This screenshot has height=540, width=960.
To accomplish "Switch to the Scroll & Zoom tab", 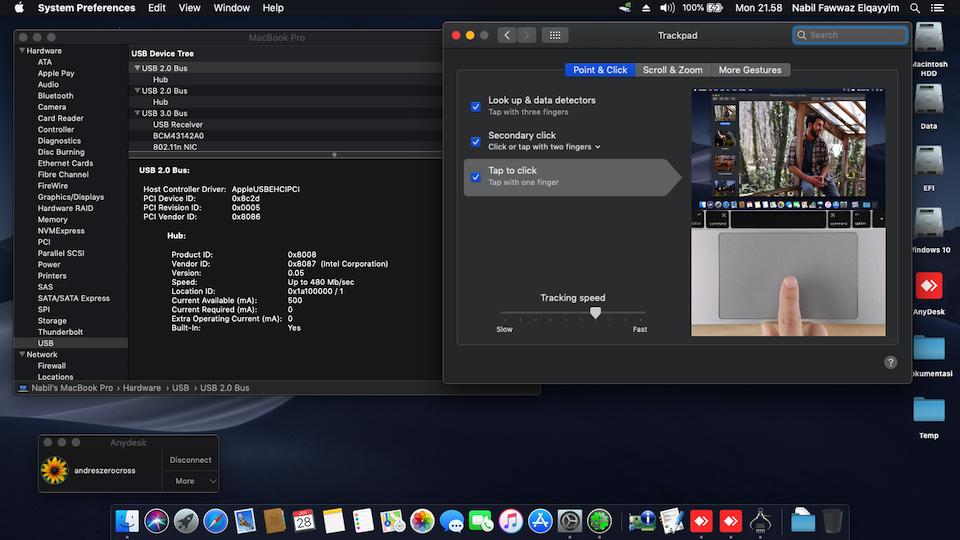I will click(672, 70).
